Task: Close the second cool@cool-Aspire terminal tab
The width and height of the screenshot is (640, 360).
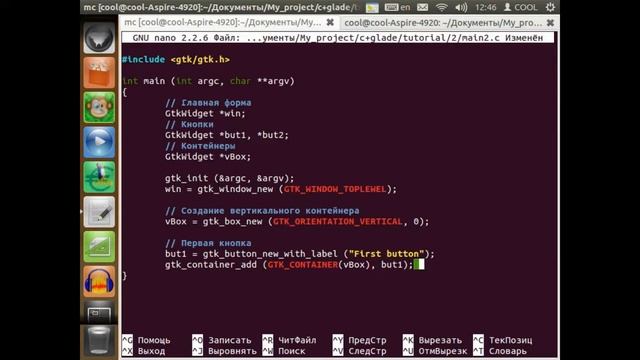Action: (x=550, y=23)
